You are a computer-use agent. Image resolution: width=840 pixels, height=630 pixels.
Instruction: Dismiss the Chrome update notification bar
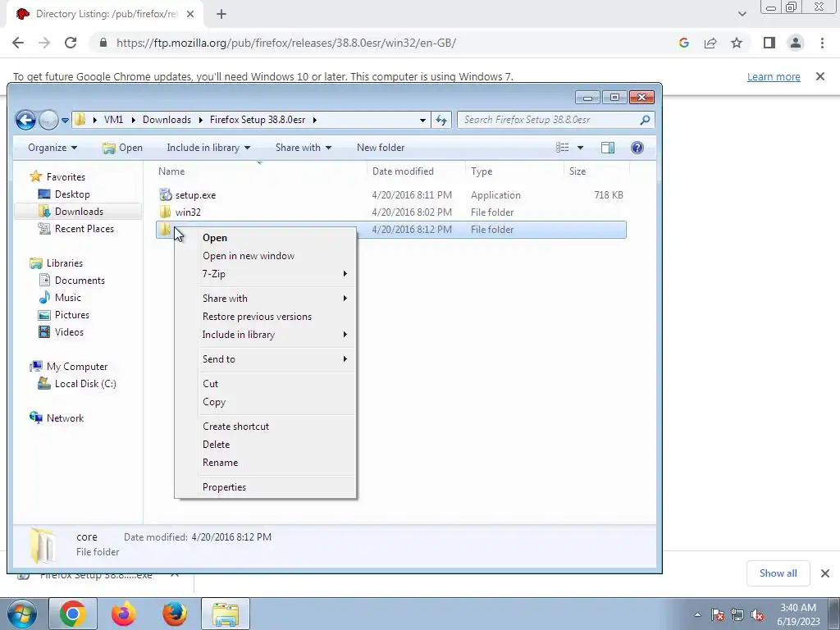[820, 76]
